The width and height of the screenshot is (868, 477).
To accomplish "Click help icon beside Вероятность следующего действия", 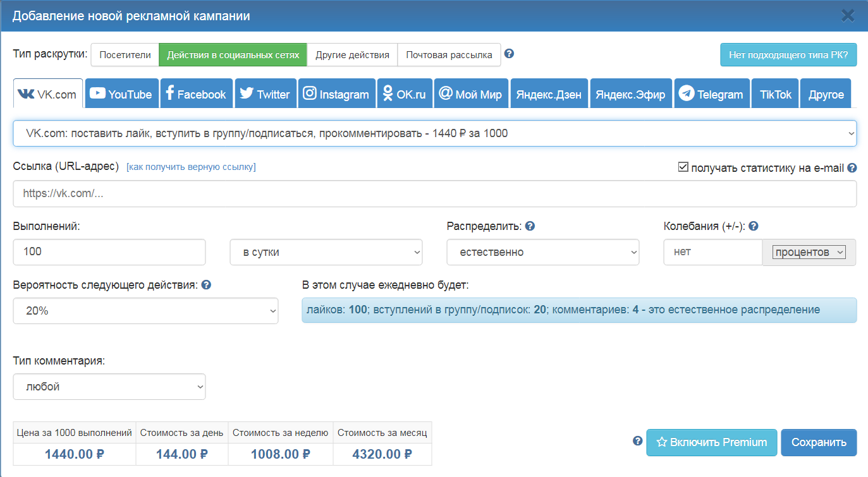I will tap(206, 285).
